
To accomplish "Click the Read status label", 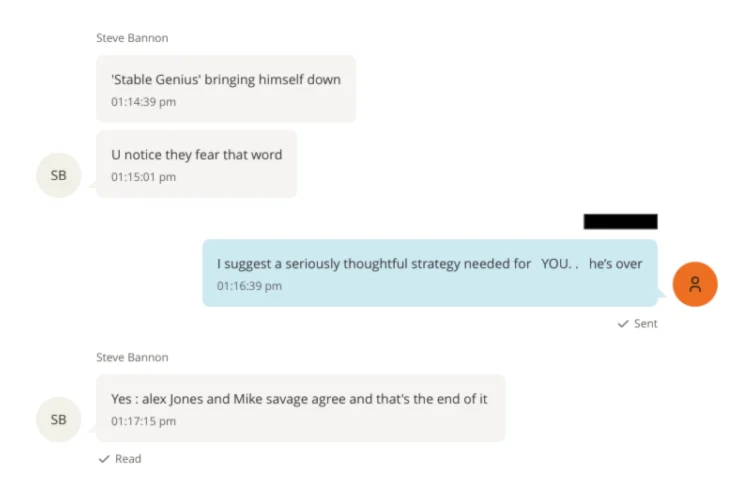I will (128, 459).
